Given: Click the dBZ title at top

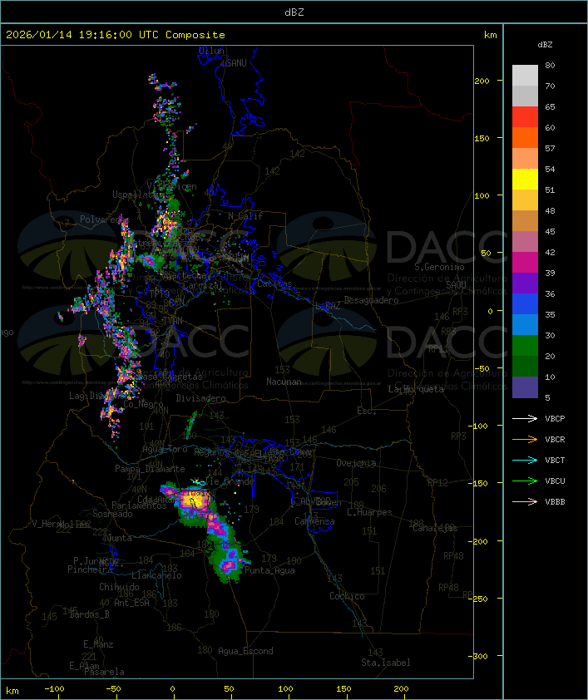Looking at the screenshot, I should pyautogui.click(x=294, y=12).
